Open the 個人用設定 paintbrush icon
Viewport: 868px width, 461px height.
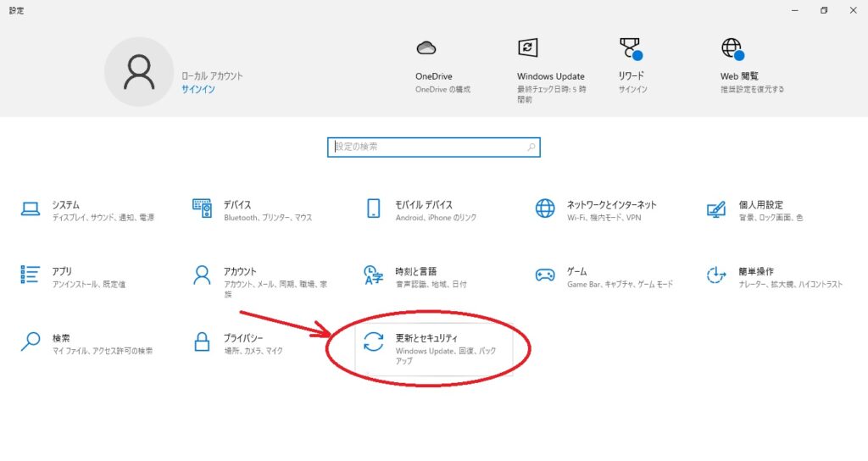[716, 210]
